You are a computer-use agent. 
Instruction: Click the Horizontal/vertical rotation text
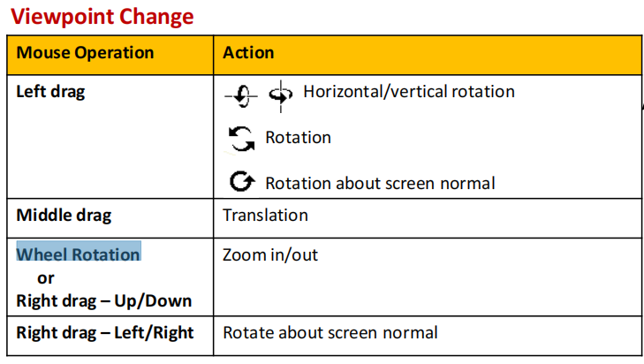pyautogui.click(x=409, y=92)
